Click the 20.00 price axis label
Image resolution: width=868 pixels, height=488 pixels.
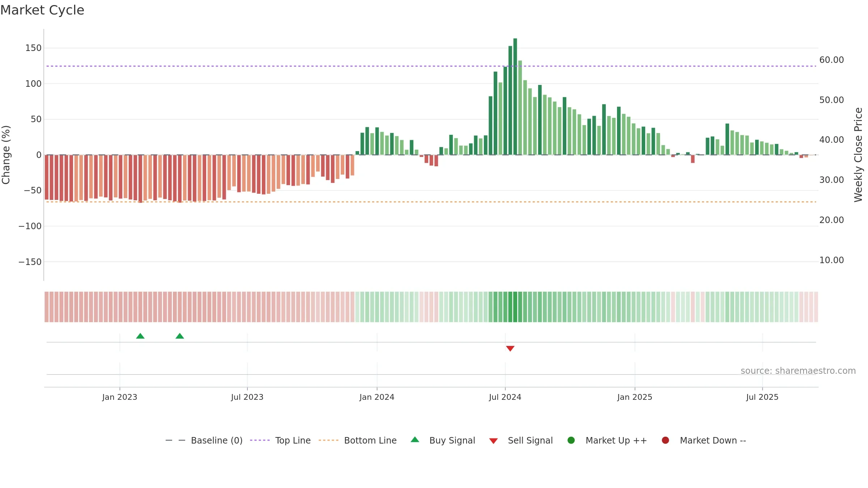(831, 220)
